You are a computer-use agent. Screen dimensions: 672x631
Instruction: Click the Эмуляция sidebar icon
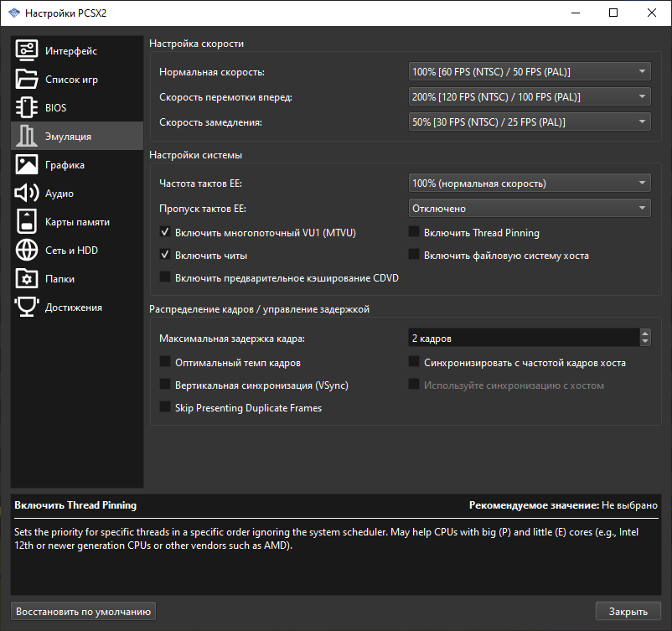click(27, 136)
